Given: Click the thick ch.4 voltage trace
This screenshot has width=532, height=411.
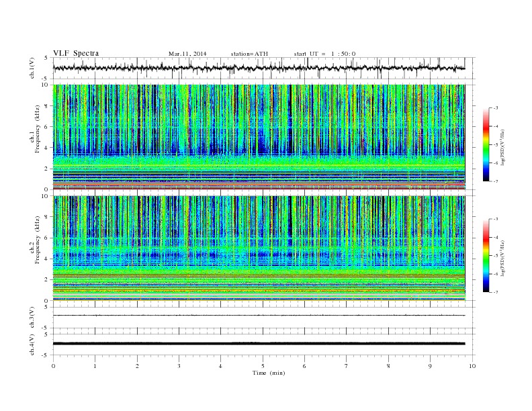Looking at the screenshot, I should coord(259,344).
